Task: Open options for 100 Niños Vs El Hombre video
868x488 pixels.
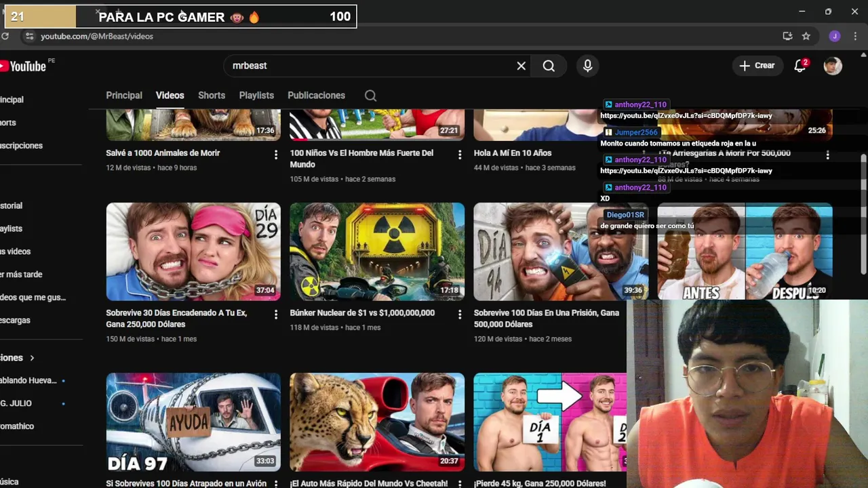Action: click(x=459, y=155)
